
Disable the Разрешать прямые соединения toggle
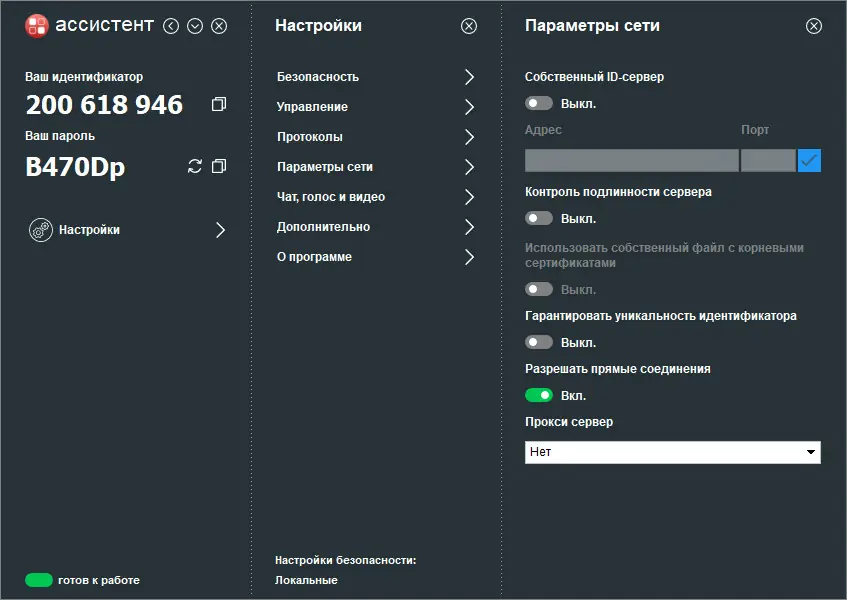[x=539, y=395]
